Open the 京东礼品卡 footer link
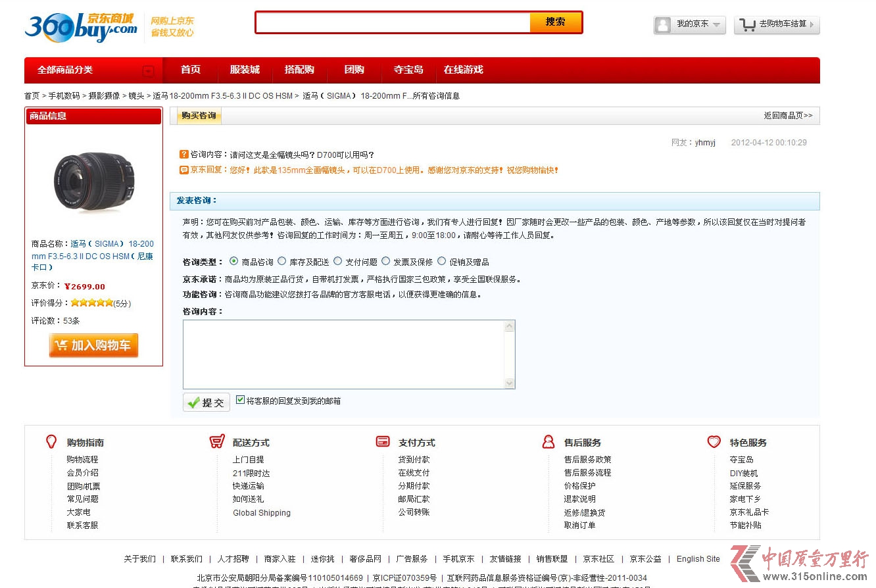 pos(749,512)
